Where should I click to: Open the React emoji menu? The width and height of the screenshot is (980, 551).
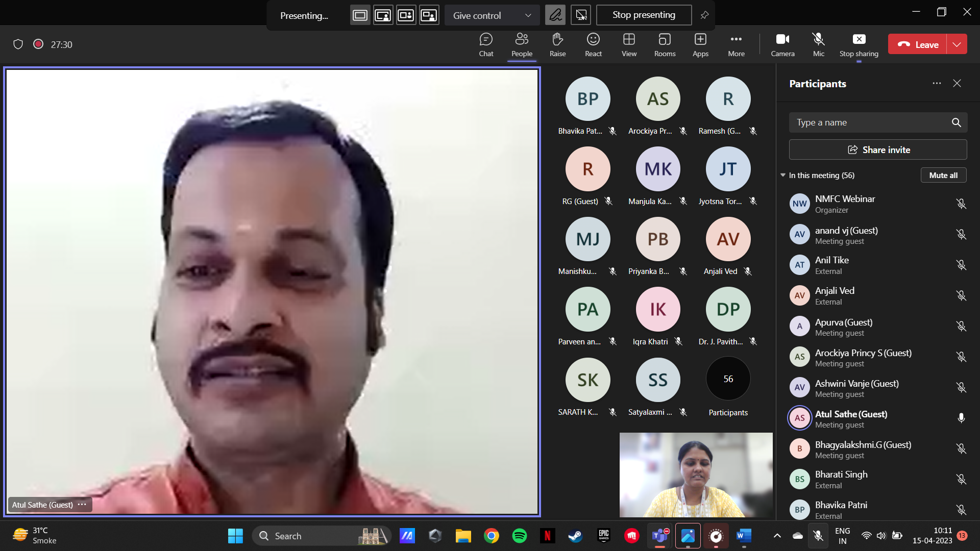593,44
